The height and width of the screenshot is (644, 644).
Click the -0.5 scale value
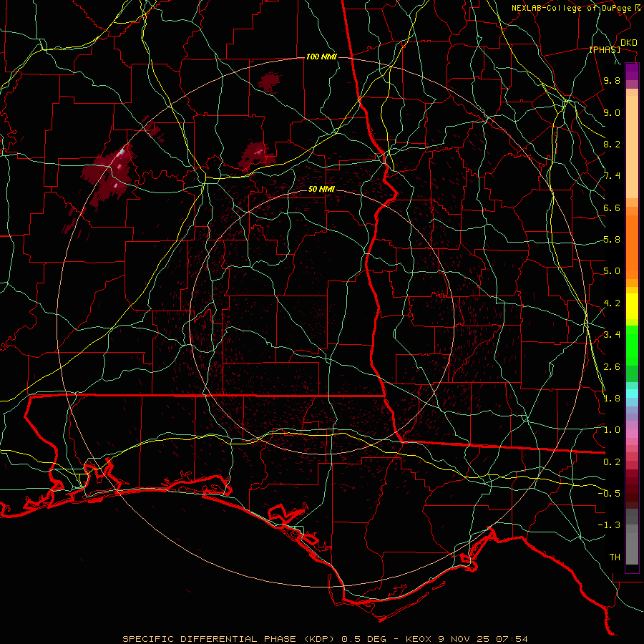609,494
